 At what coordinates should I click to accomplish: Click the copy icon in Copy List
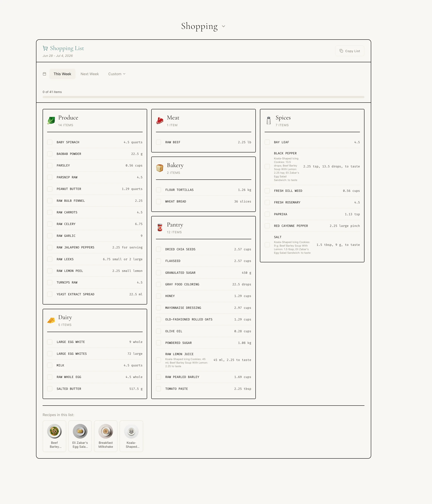341,51
